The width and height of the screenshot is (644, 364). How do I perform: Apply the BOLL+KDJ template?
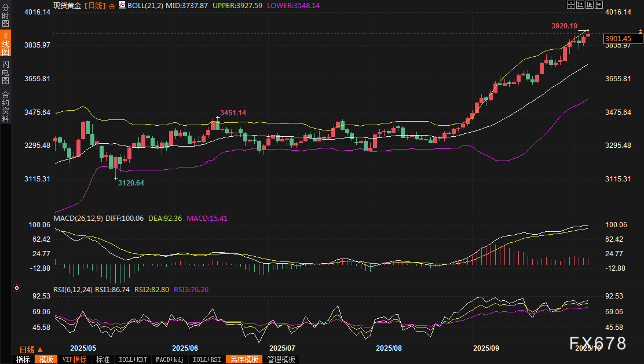point(133,359)
